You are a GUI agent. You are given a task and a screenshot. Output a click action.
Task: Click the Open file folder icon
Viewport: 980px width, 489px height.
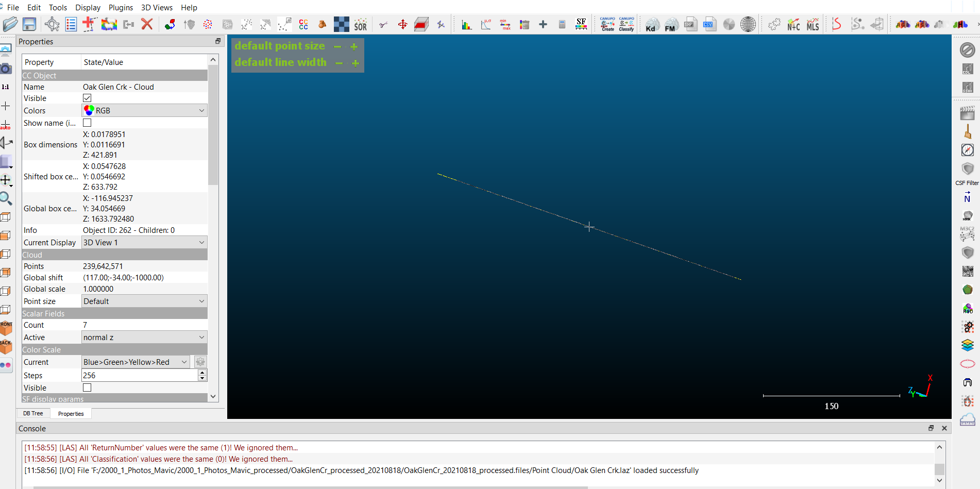[10, 24]
